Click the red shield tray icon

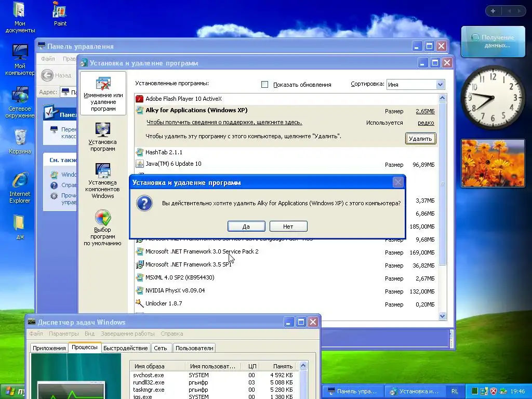pos(494,391)
